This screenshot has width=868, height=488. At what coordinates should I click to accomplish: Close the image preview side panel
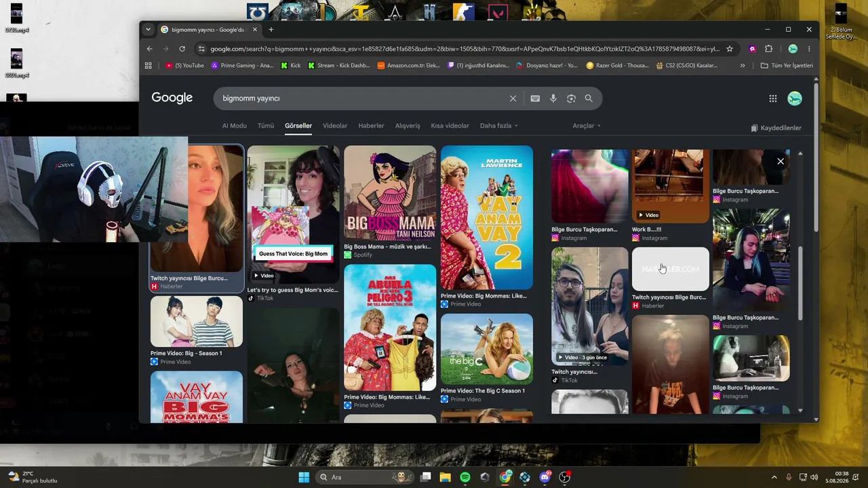[x=781, y=161]
